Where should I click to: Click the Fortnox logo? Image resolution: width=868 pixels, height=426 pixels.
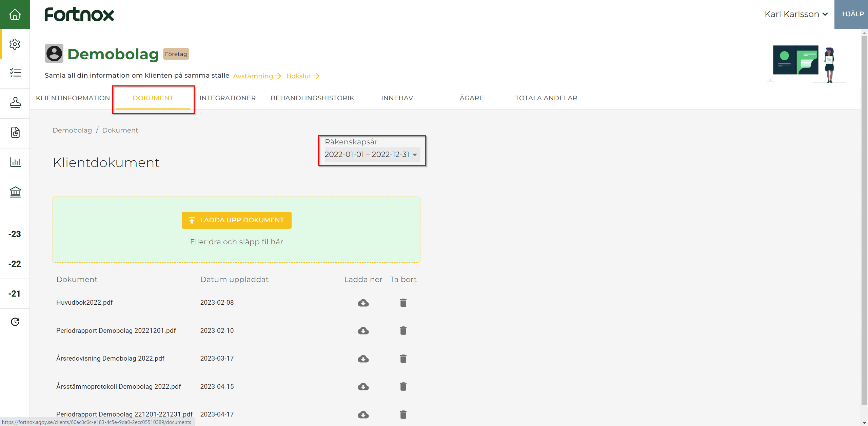tap(79, 15)
